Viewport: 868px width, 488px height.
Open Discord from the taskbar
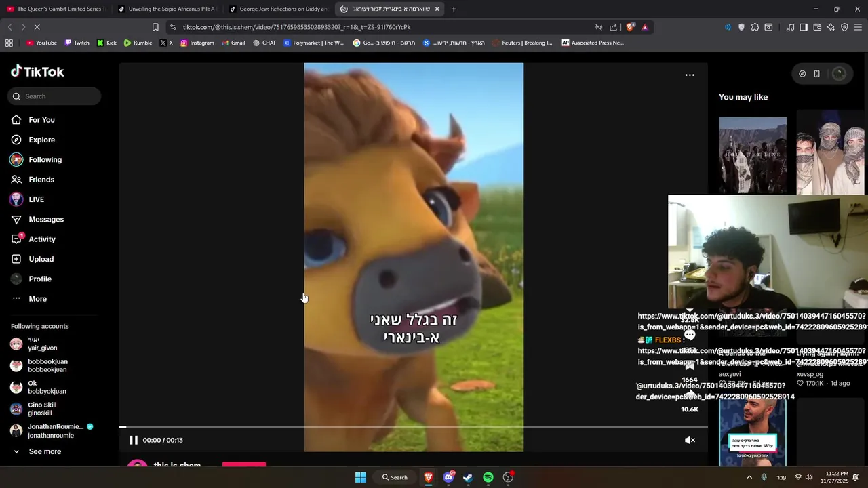tap(448, 477)
